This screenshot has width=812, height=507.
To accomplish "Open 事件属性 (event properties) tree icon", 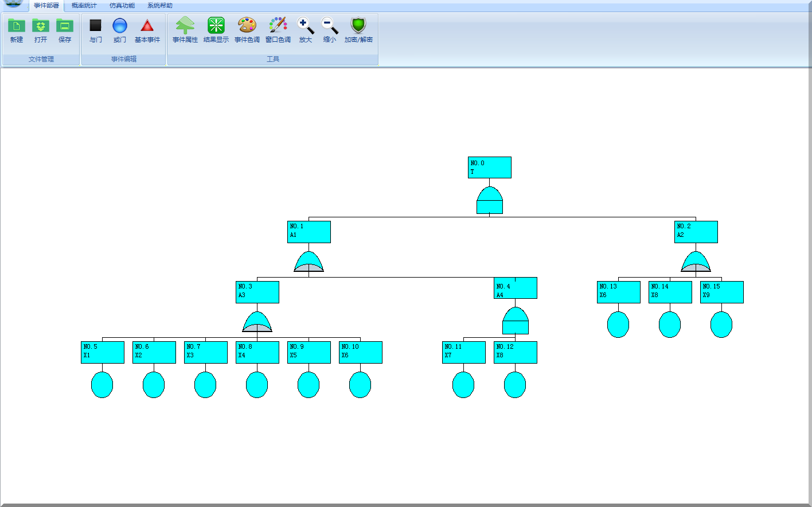I will [185, 26].
